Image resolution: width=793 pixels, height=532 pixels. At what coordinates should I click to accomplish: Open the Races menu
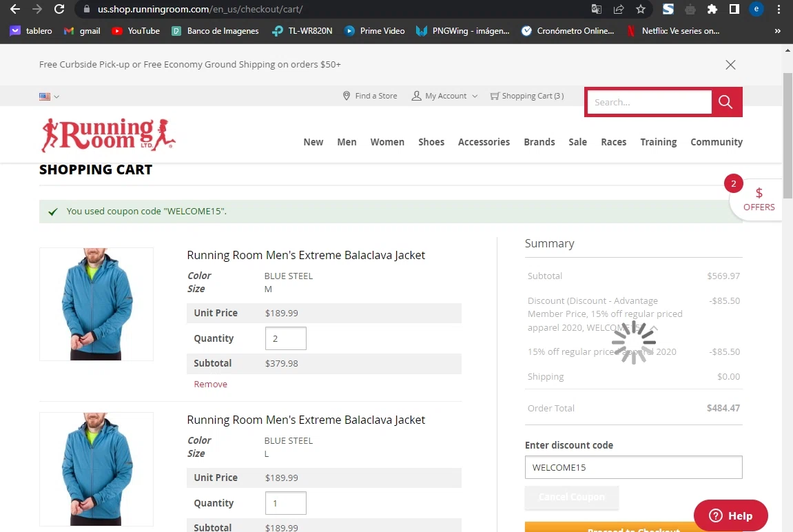613,142
